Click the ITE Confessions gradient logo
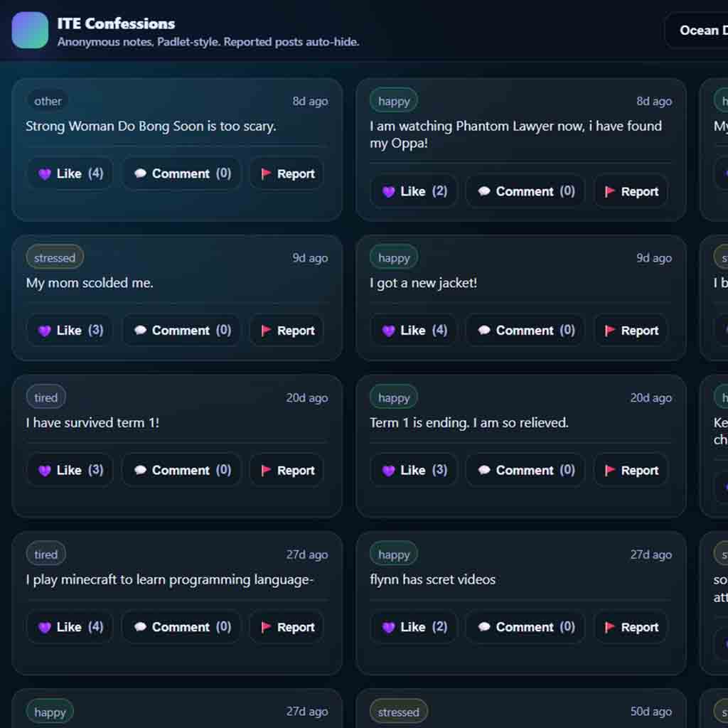Screen dimensions: 728x728 tap(30, 31)
